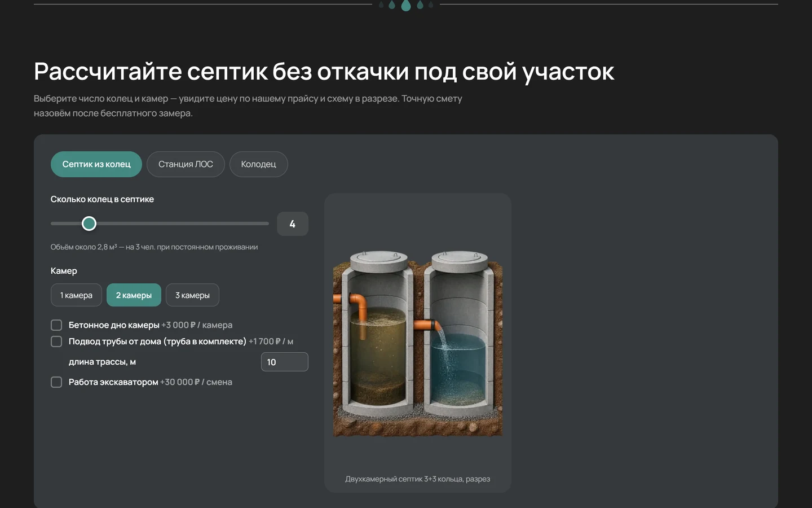This screenshot has width=812, height=508.
Task: Choose the 1 камера option
Action: tap(76, 295)
